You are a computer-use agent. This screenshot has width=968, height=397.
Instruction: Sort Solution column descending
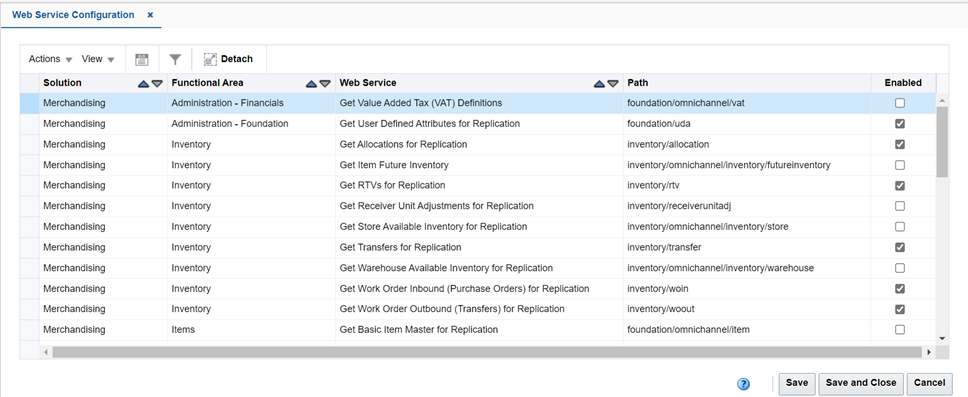(x=157, y=83)
